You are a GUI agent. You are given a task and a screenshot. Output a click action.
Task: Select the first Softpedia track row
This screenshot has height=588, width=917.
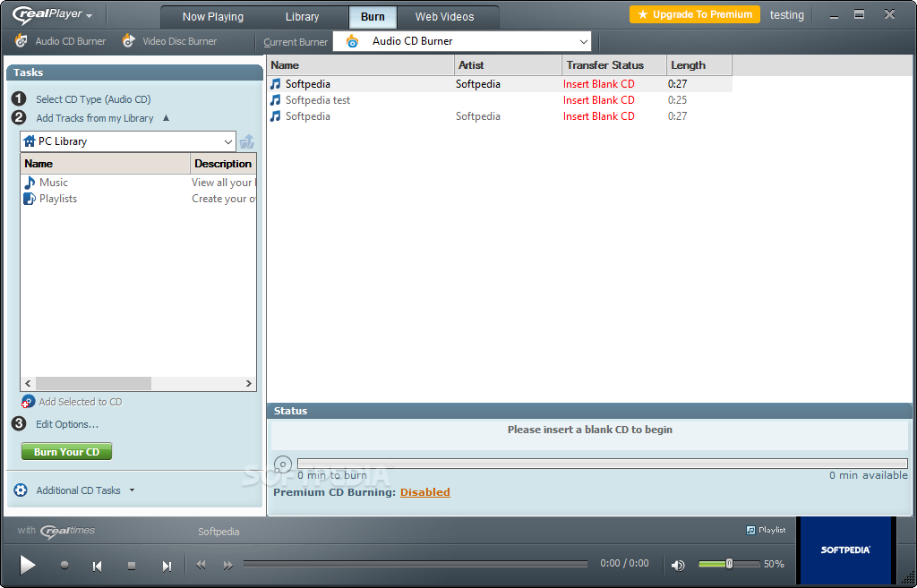[500, 84]
